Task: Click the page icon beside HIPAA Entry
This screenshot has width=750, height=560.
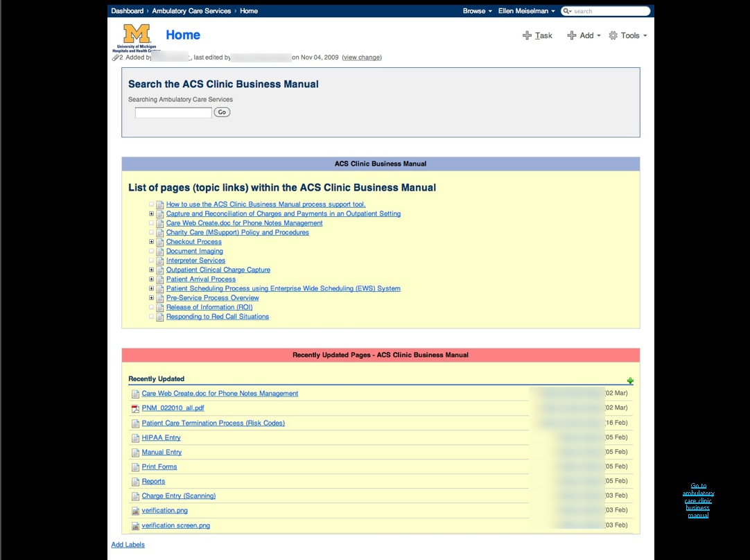Action: [x=136, y=438]
